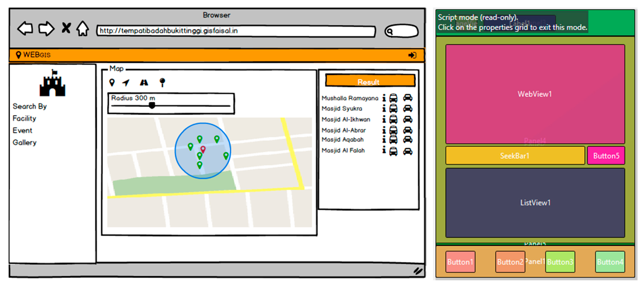Click the orange Result button
This screenshot has width=644, height=287.
(x=370, y=81)
